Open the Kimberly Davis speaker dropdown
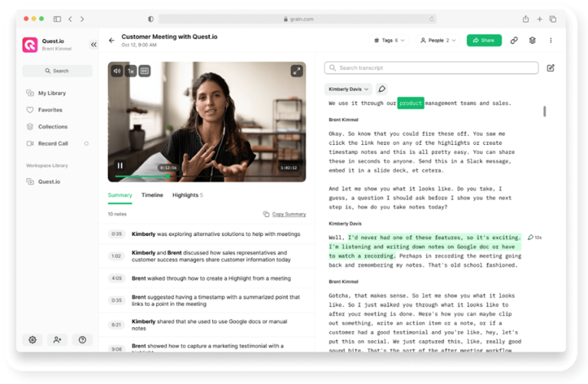The image size is (588, 384). tap(348, 89)
